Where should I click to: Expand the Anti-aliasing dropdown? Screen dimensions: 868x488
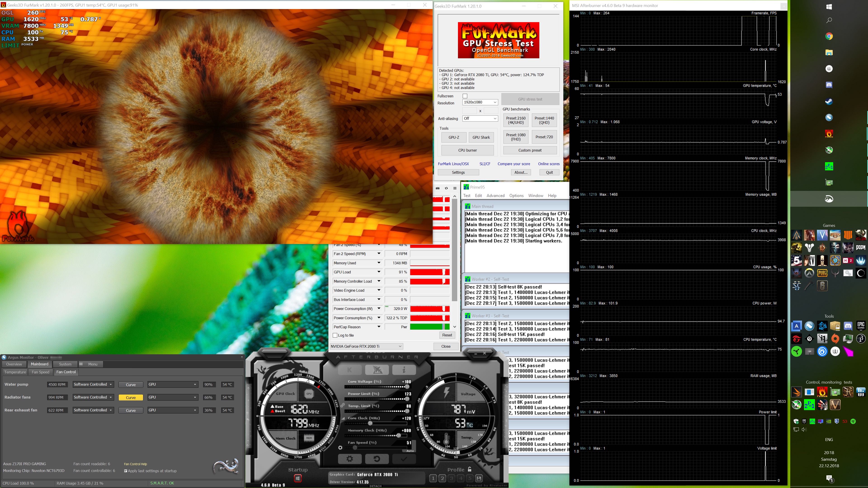pyautogui.click(x=480, y=119)
